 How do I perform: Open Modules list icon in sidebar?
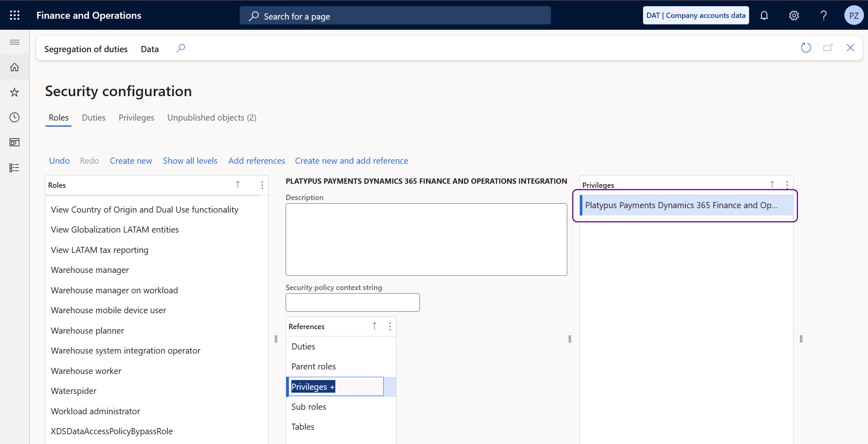point(15,168)
